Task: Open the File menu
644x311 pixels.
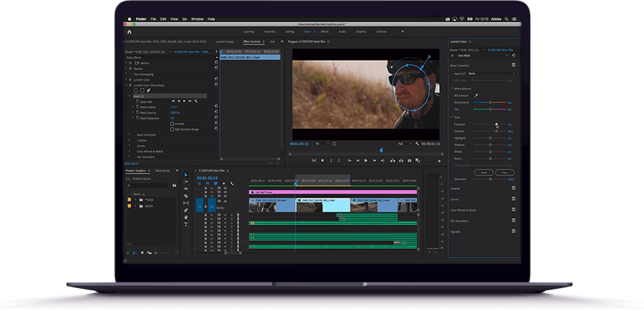Action: [153, 19]
